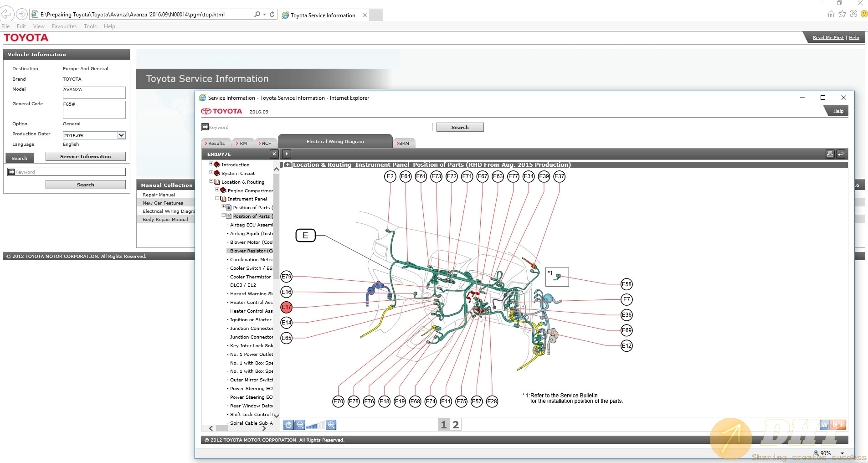Select connector marker E12

click(627, 346)
